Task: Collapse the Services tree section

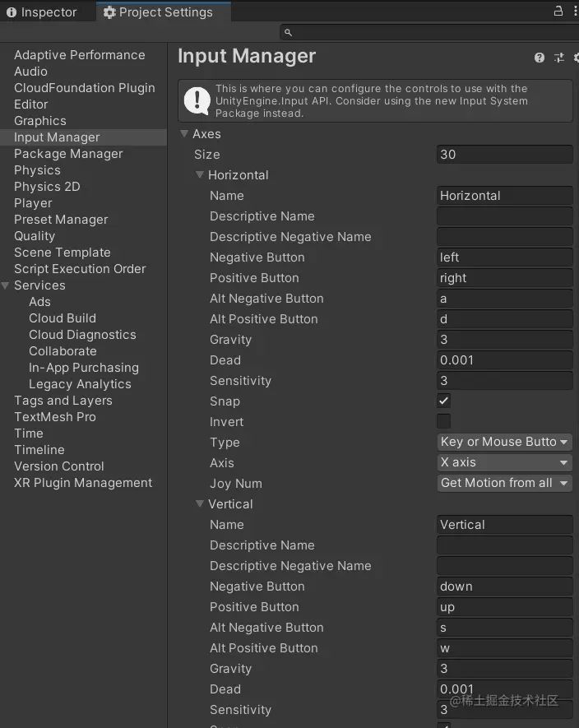Action: tap(7, 285)
